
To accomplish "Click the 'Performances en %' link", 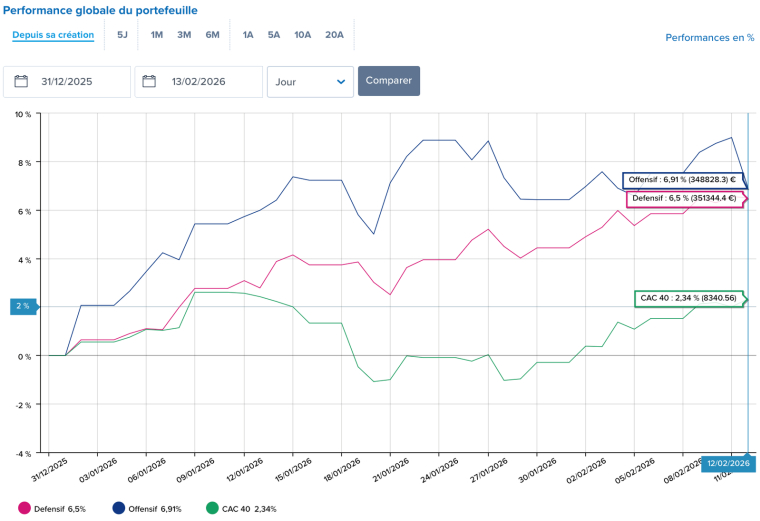I will (709, 38).
